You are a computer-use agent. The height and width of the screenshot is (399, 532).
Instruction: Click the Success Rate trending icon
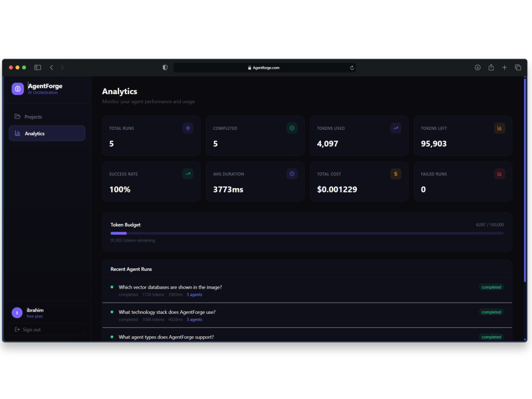[188, 174]
